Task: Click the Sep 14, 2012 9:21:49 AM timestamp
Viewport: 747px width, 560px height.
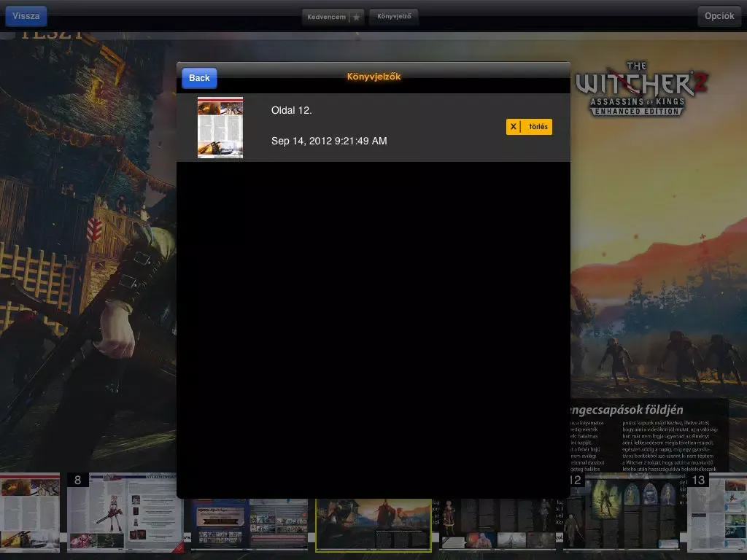Action: 329,141
